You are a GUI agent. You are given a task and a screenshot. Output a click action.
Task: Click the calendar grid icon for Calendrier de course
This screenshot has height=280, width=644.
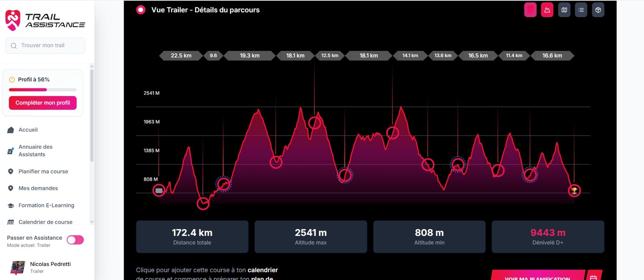coord(11,222)
